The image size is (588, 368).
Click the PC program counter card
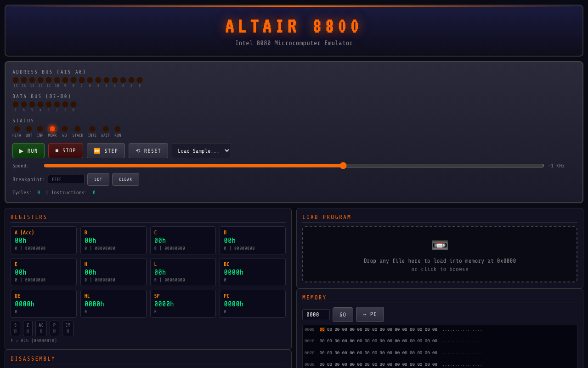253,304
